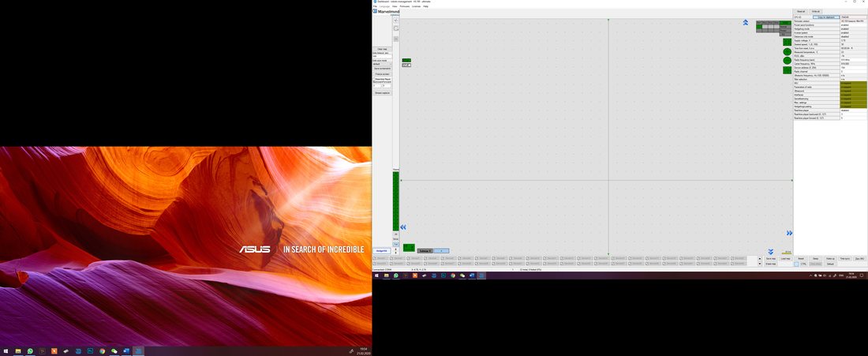Click the double left-arrow pan icon
The height and width of the screenshot is (356, 868).
(403, 227)
